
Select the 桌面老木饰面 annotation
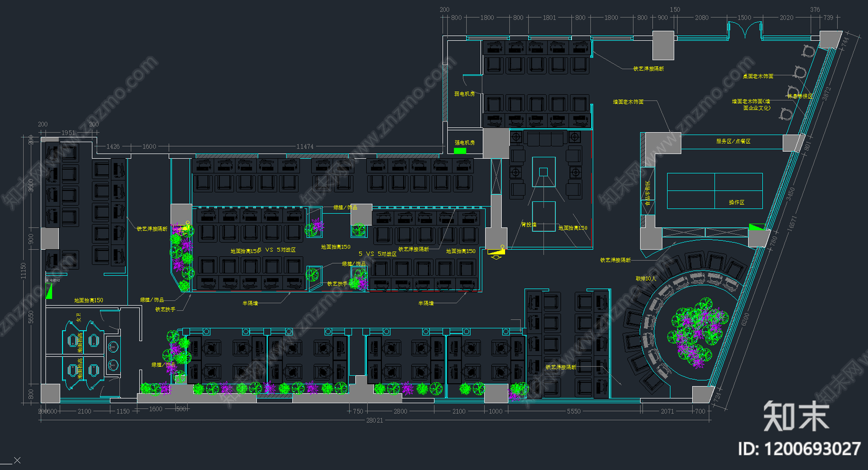coord(758,77)
